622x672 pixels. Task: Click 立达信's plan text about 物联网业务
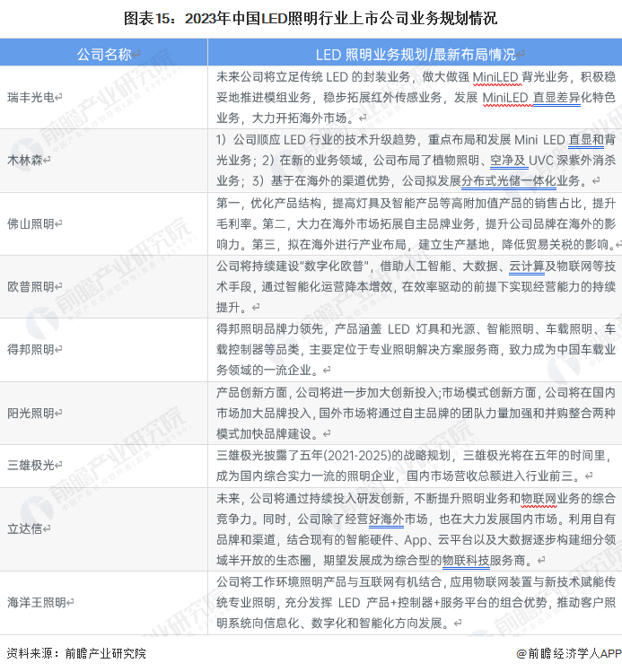click(x=416, y=529)
